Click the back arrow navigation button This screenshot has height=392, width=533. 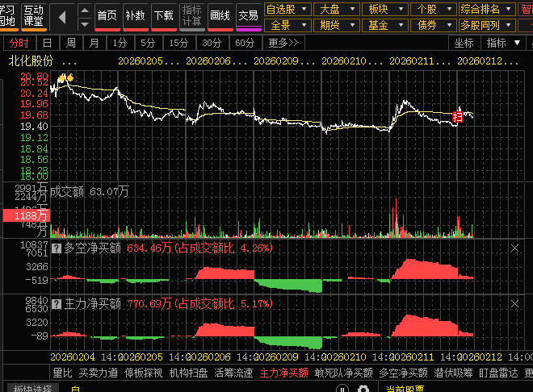[62, 17]
